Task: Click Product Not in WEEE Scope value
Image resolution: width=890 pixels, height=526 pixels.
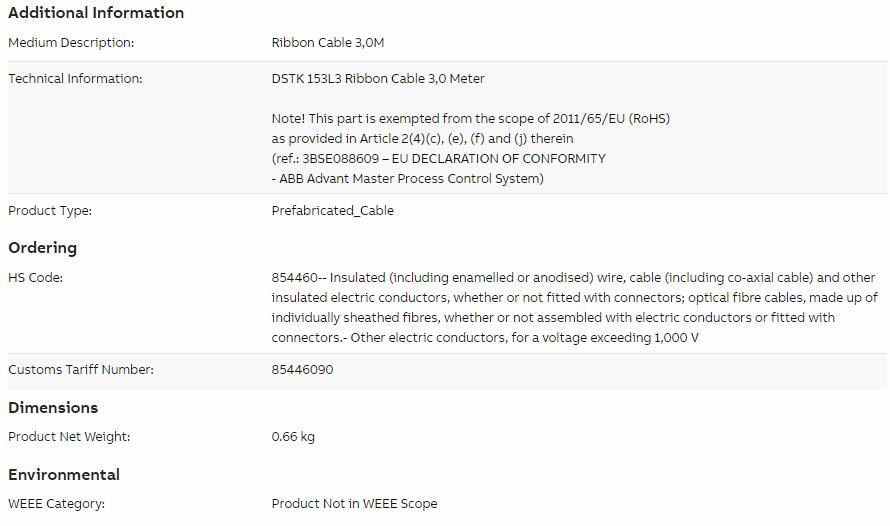Action: [x=354, y=503]
